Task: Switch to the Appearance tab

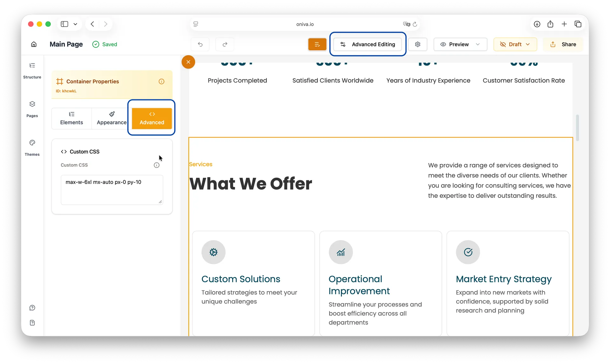Action: tap(111, 118)
